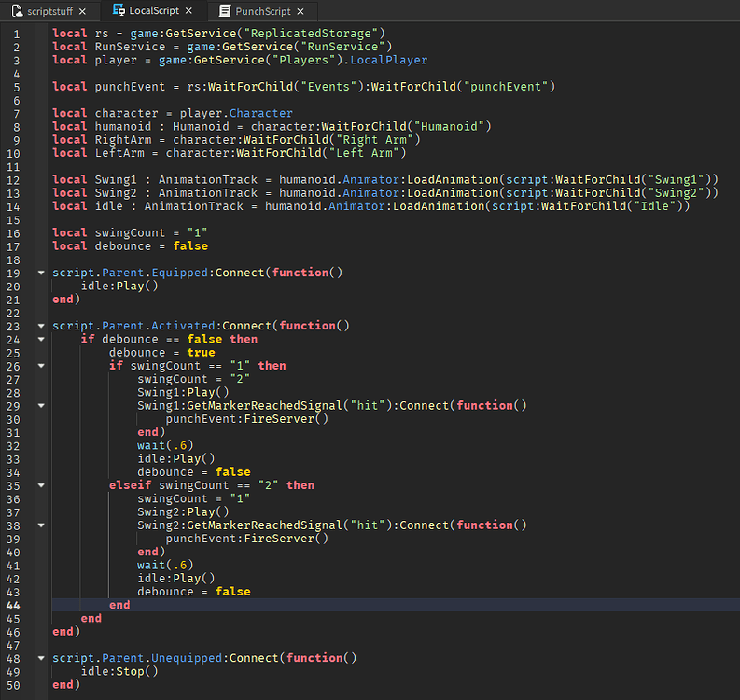The width and height of the screenshot is (740, 700).
Task: Click the scriptstuff tab's script icon
Action: 17,10
